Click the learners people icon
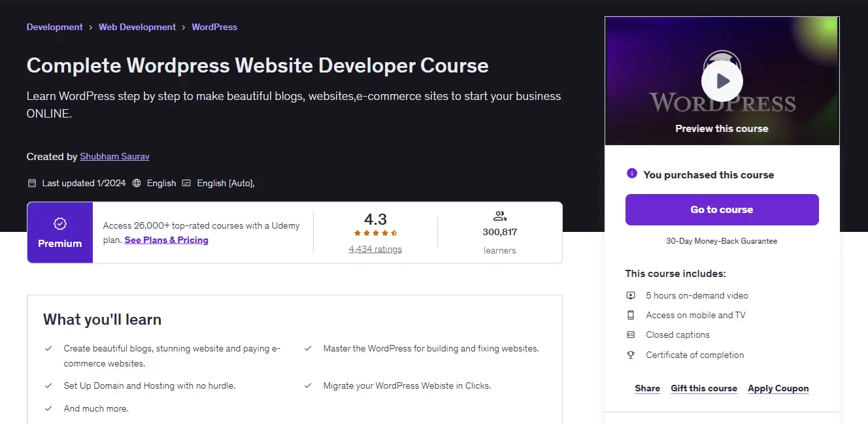 point(500,216)
